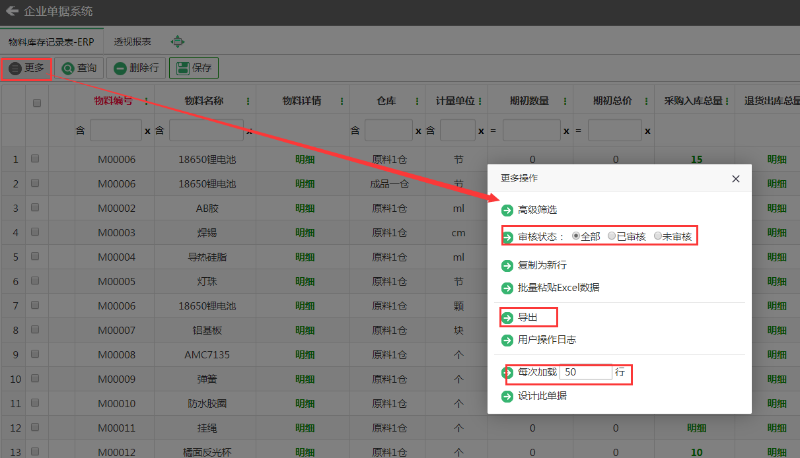Open 物料名称 column options menu
This screenshot has height=458, width=800.
(248, 101)
